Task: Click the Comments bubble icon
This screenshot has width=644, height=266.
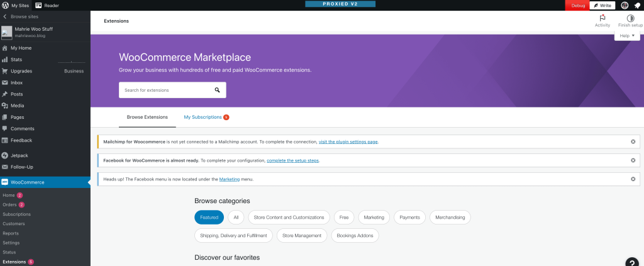Action: point(5,128)
